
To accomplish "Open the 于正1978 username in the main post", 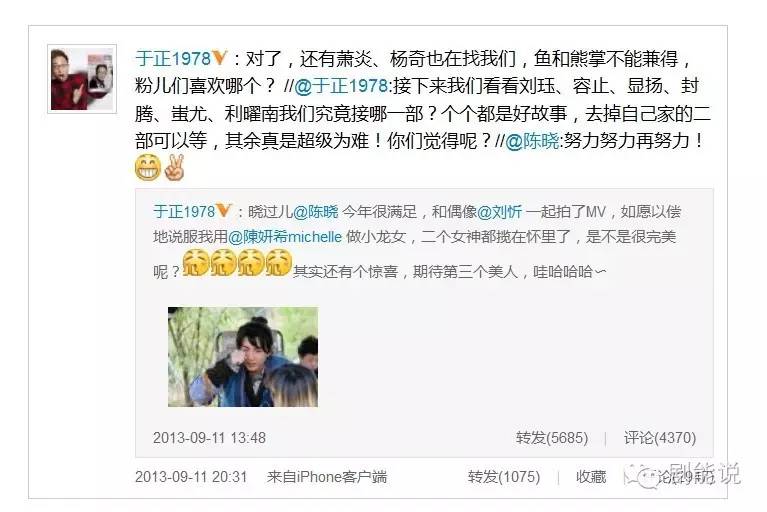I will click(173, 59).
